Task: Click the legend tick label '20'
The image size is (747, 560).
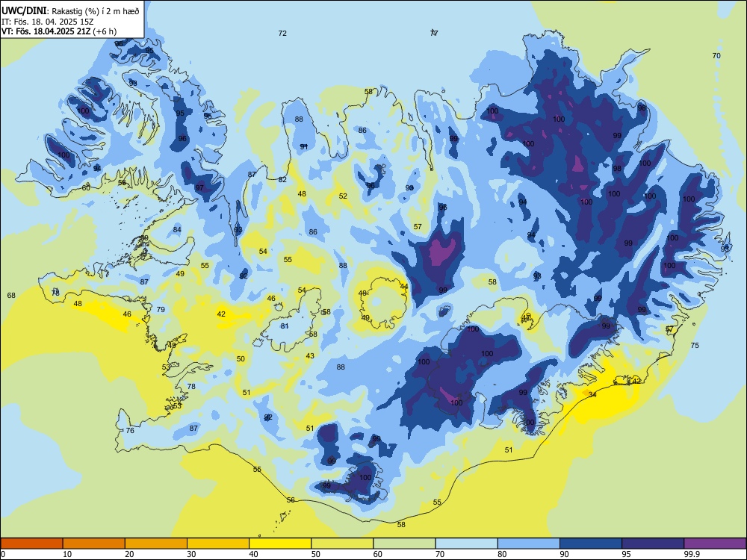Action: (x=129, y=554)
